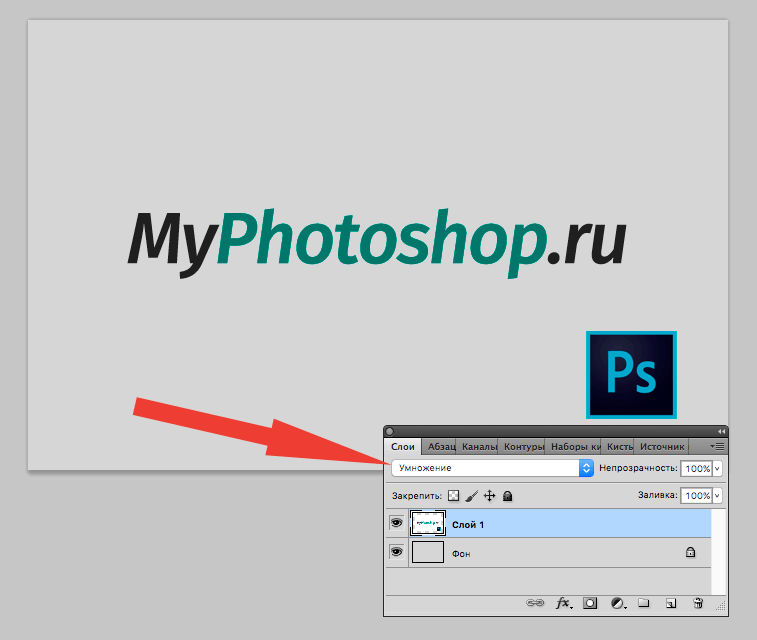Toggle lock image pixels brush icon
The image size is (757, 640).
(x=471, y=495)
